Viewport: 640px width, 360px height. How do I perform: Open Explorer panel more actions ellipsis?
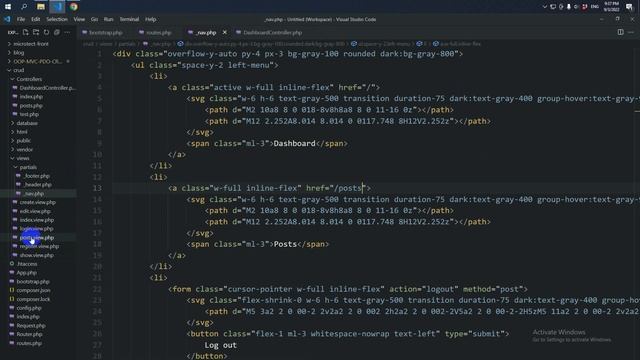click(x=67, y=32)
